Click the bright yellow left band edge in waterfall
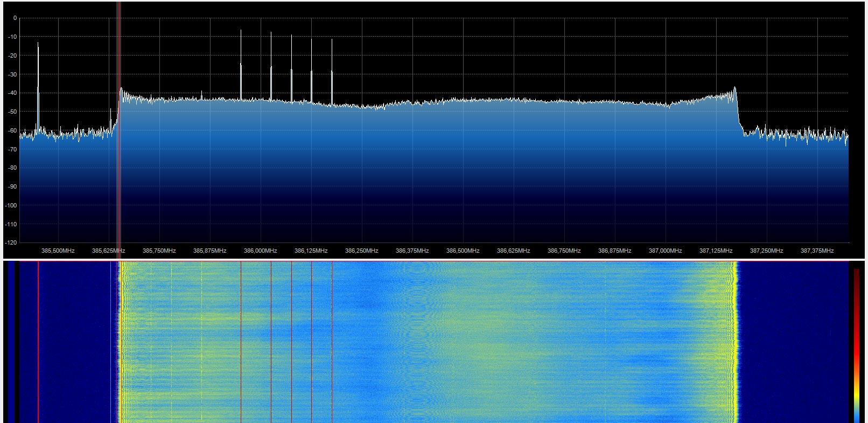This screenshot has width=868, height=423. coord(122,342)
